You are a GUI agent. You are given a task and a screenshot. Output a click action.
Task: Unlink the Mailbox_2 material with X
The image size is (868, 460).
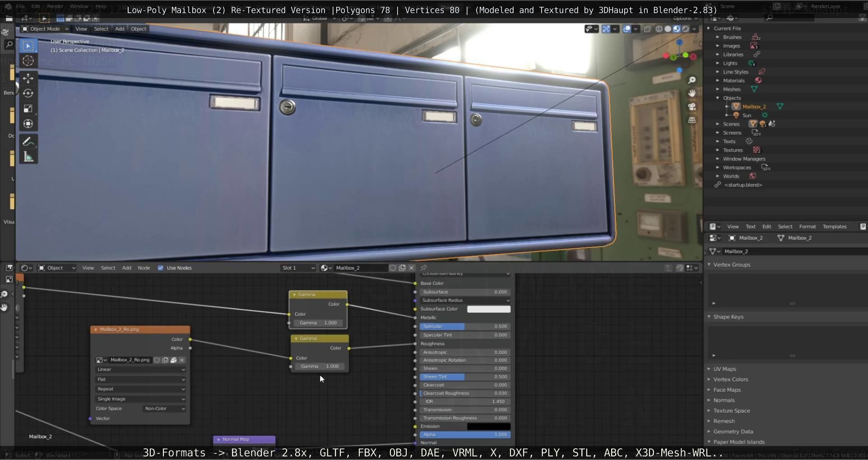click(x=411, y=268)
